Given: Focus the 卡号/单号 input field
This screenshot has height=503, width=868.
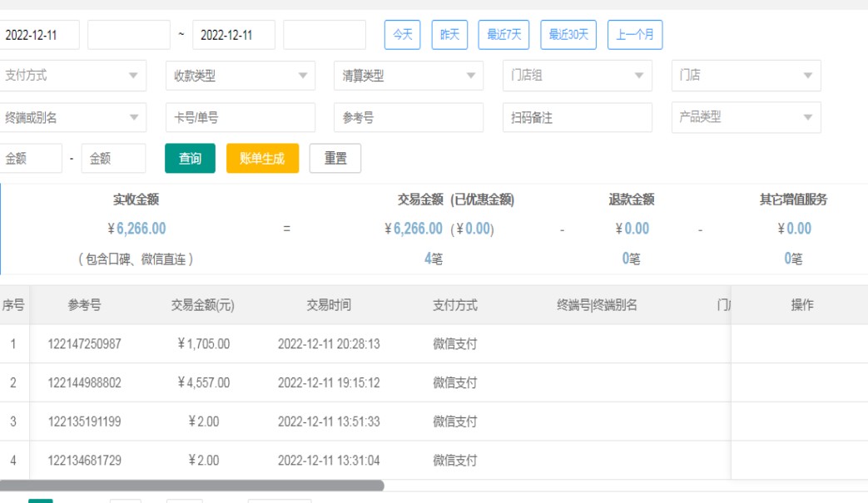Looking at the screenshot, I should pyautogui.click(x=240, y=118).
